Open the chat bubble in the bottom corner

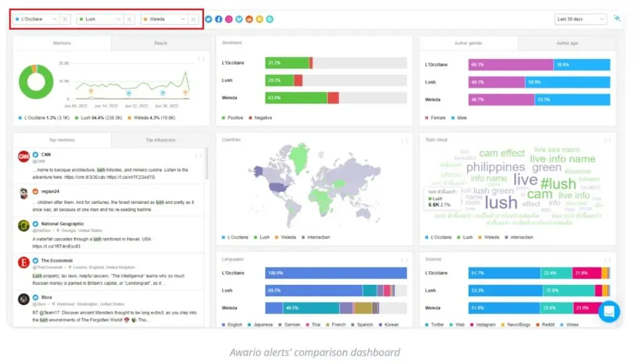[x=609, y=312]
